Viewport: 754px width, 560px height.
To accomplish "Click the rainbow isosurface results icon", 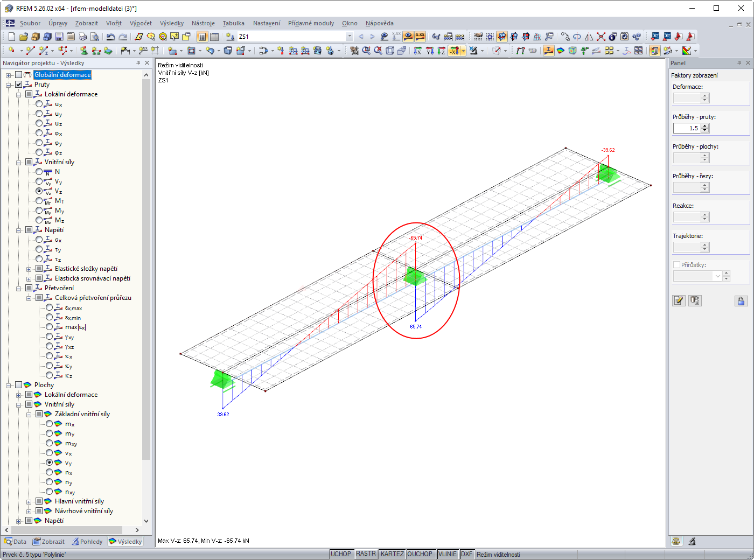I will (561, 51).
